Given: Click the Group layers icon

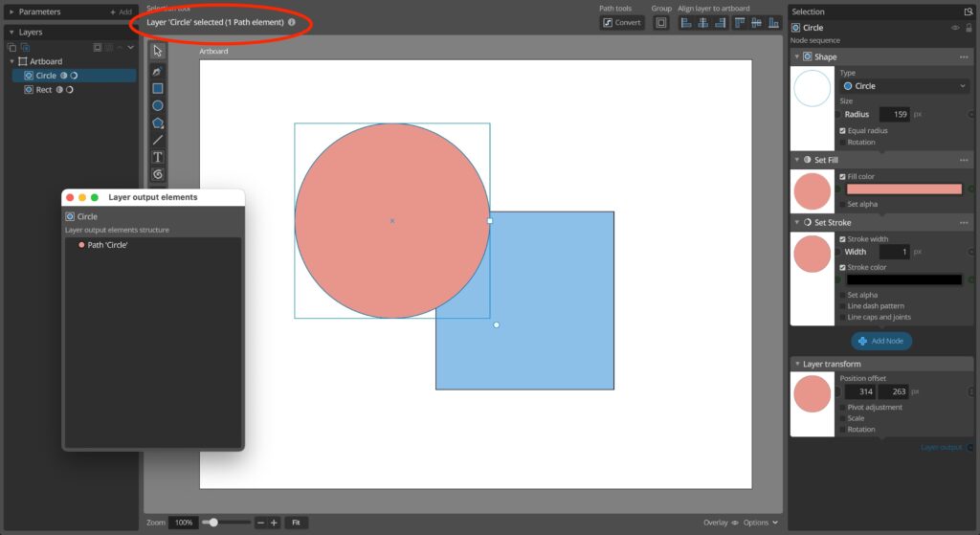Looking at the screenshot, I should (x=660, y=22).
